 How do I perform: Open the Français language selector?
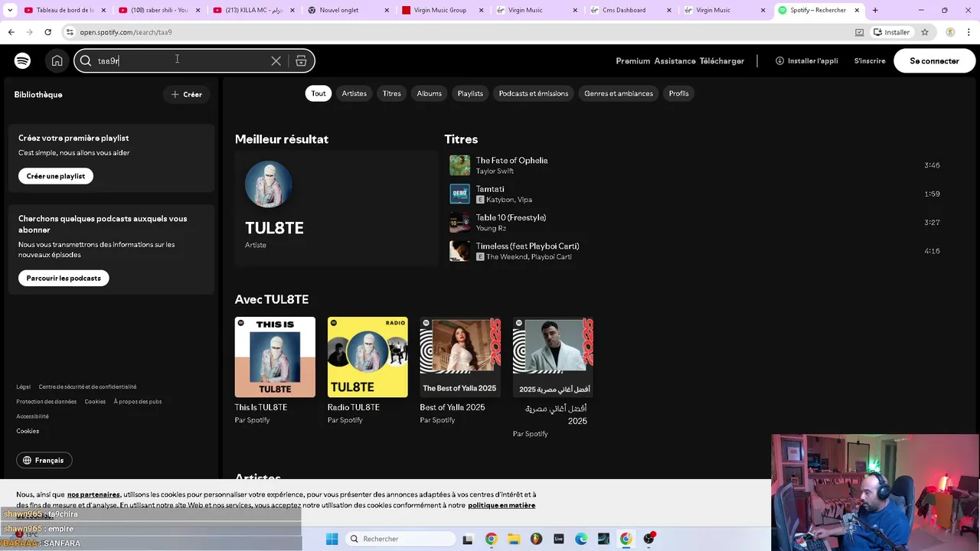tap(44, 460)
